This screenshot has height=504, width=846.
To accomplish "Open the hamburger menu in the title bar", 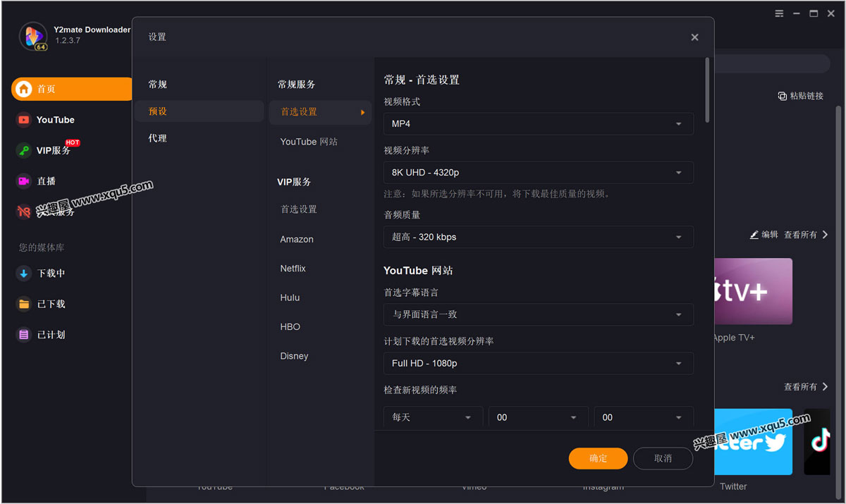I will click(x=779, y=13).
